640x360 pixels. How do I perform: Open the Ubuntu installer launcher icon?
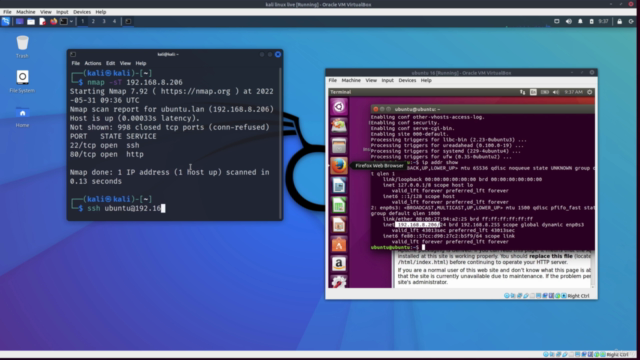[x=339, y=126]
